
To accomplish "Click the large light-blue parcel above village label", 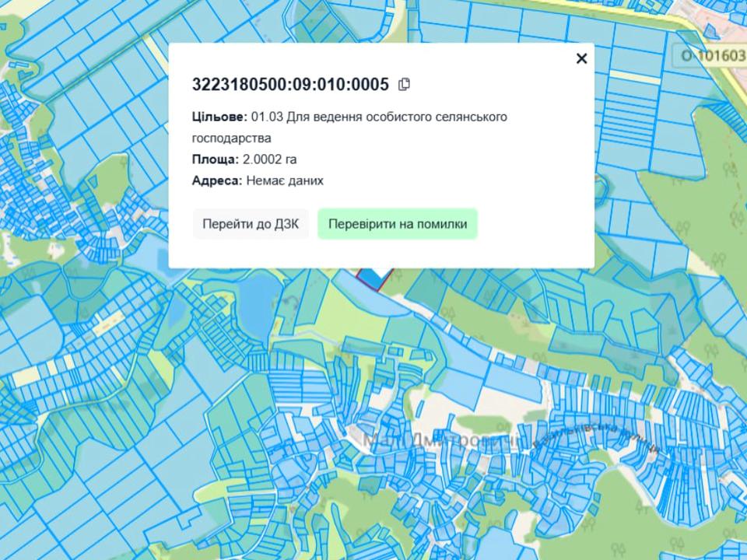I will click(510, 382).
